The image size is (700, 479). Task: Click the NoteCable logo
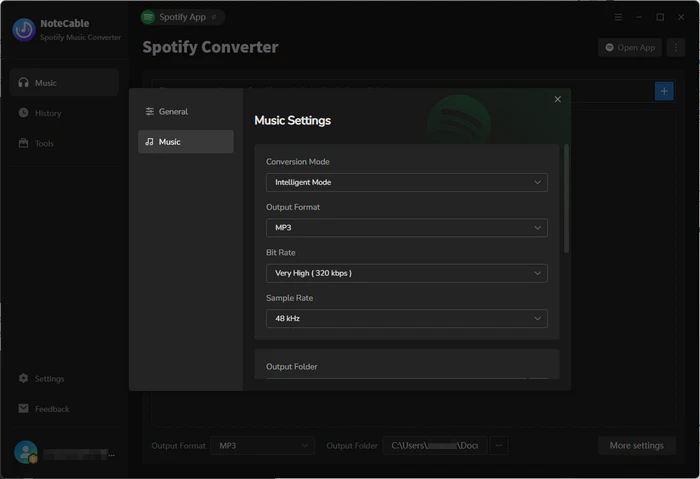pos(24,29)
